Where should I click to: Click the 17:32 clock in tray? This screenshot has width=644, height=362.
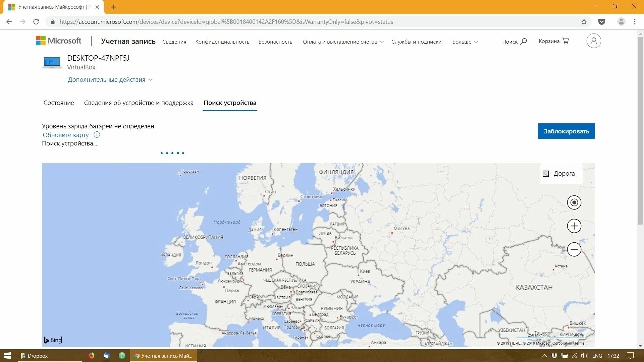tap(613, 356)
